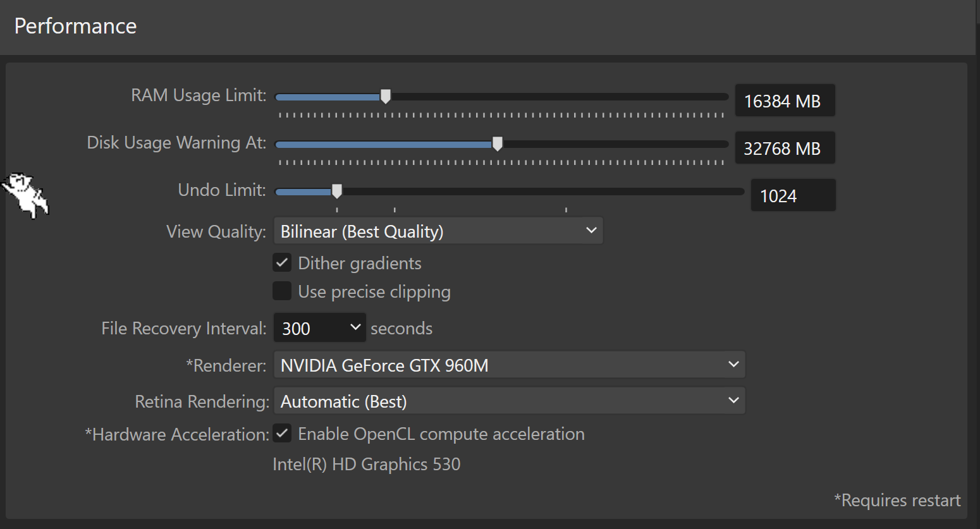
Task: Open the Retina Rendering dropdown
Action: [x=509, y=401]
